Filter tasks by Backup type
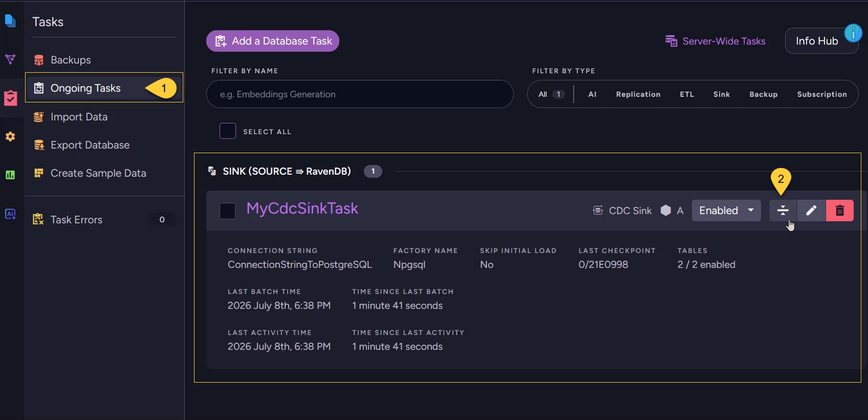This screenshot has height=420, width=868. pyautogui.click(x=764, y=94)
